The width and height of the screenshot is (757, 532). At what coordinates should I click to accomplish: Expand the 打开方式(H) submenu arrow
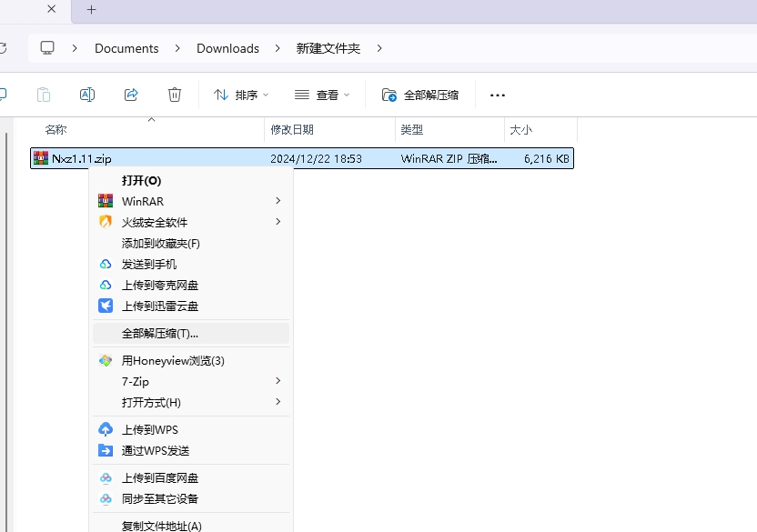[x=278, y=402]
